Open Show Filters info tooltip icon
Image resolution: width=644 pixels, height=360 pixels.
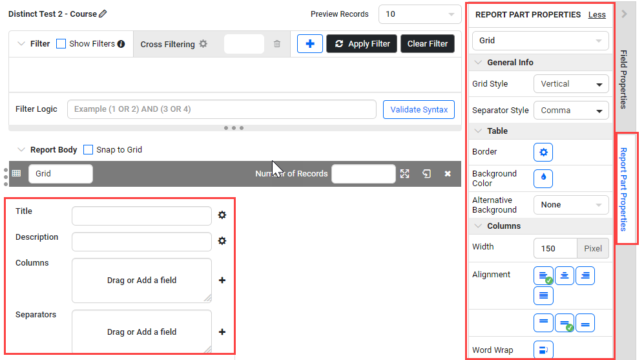(x=121, y=44)
